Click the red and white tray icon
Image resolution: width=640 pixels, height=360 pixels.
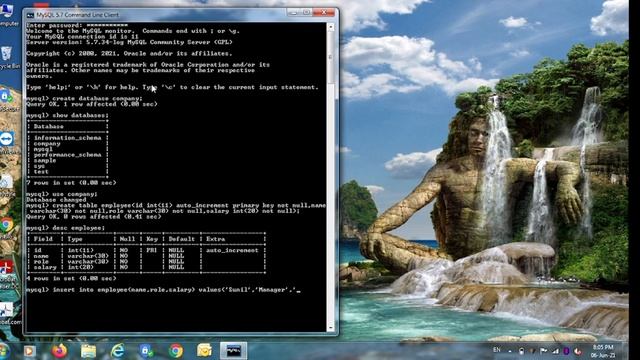click(578, 351)
